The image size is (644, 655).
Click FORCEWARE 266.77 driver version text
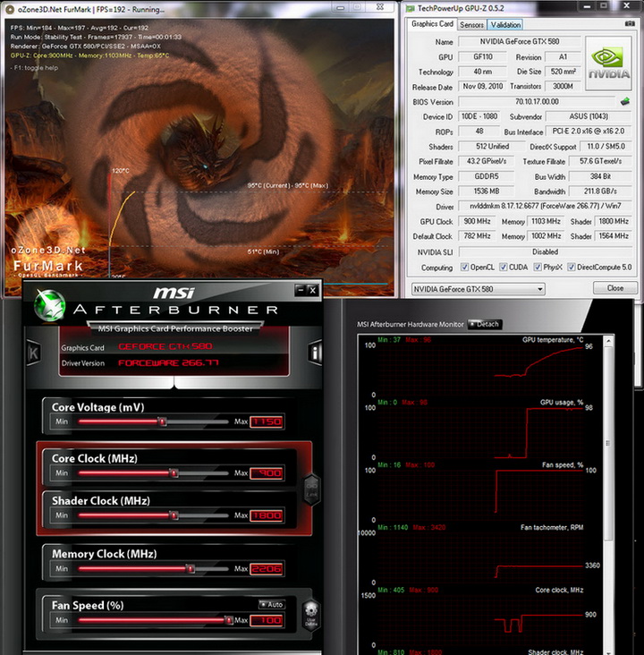pos(168,362)
